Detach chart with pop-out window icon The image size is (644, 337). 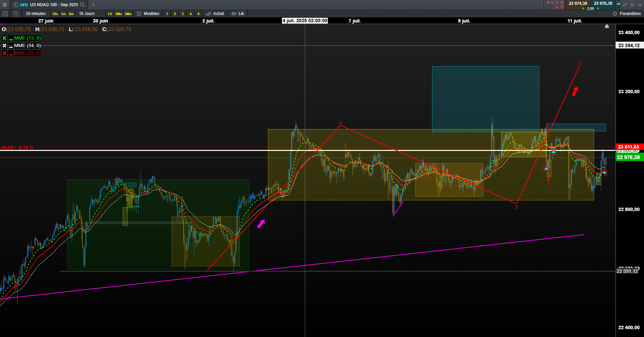pyautogui.click(x=632, y=5)
